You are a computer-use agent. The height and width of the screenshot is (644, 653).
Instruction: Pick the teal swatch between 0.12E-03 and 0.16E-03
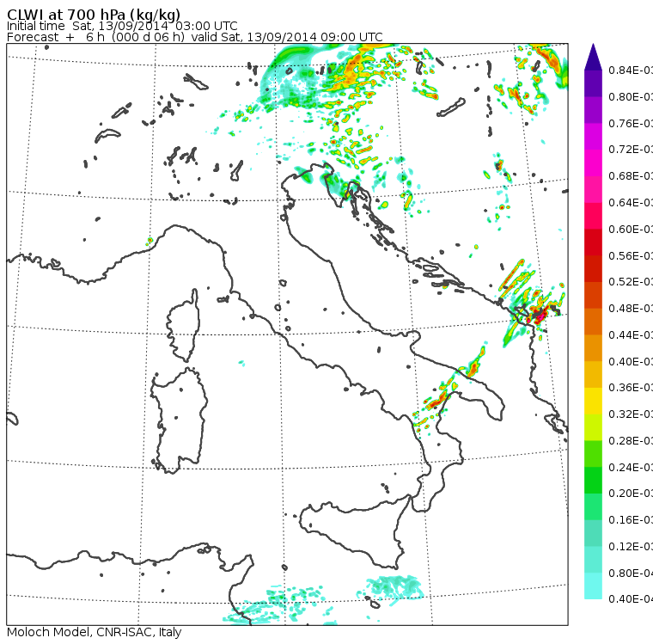[593, 533]
